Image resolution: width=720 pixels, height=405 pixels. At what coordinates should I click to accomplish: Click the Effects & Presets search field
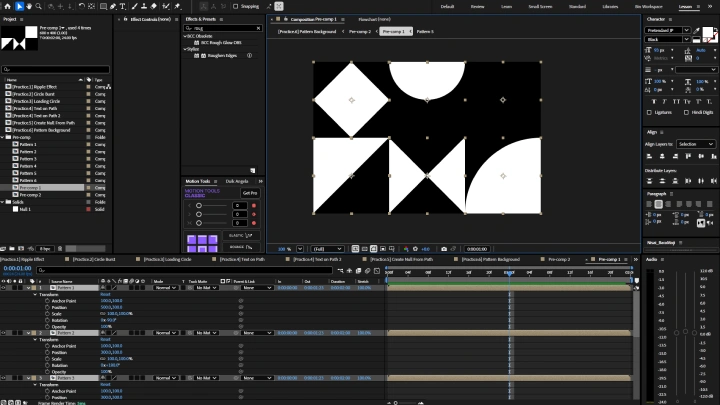tap(225, 29)
